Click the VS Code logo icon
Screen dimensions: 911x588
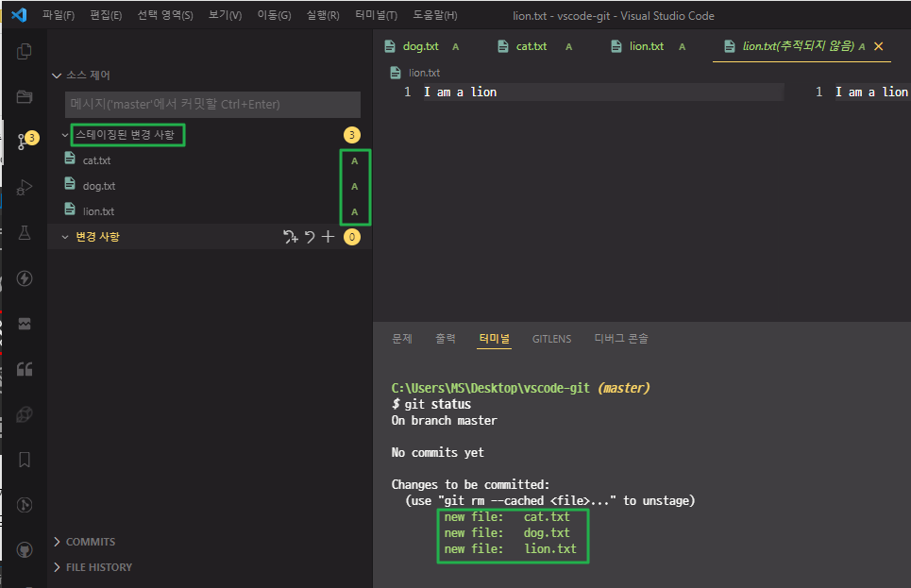[19, 14]
